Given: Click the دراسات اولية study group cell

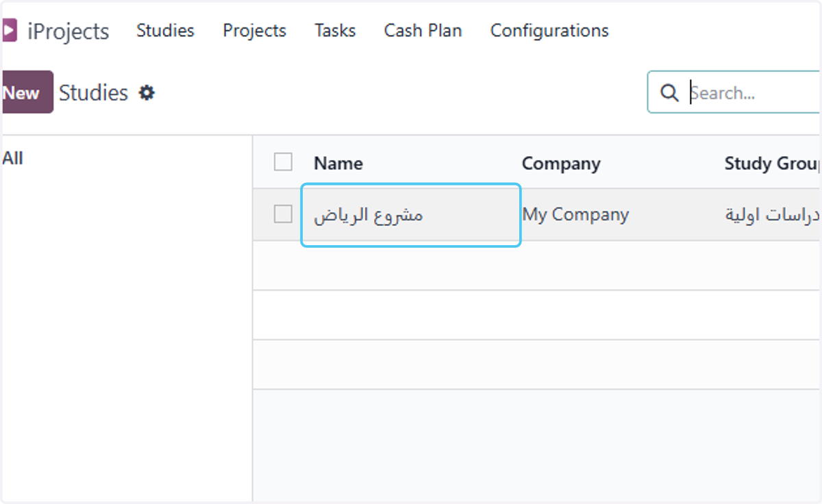Looking at the screenshot, I should tap(773, 214).
